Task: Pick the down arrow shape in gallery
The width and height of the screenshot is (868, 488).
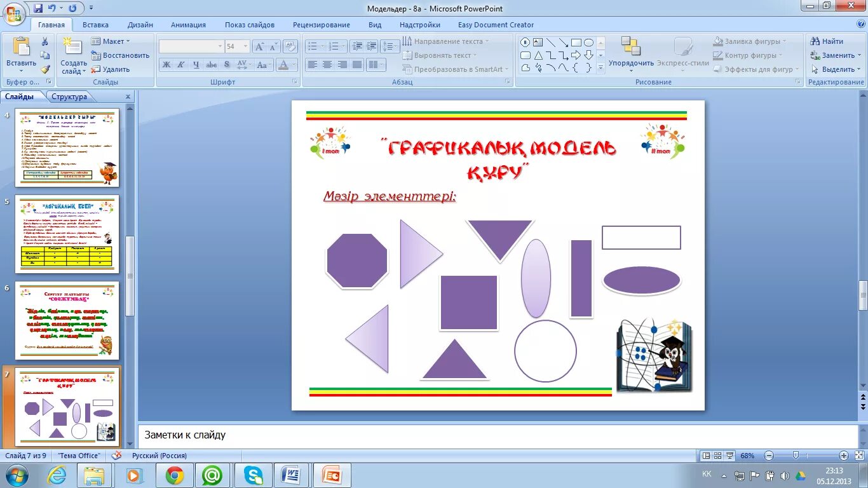Action: click(589, 55)
